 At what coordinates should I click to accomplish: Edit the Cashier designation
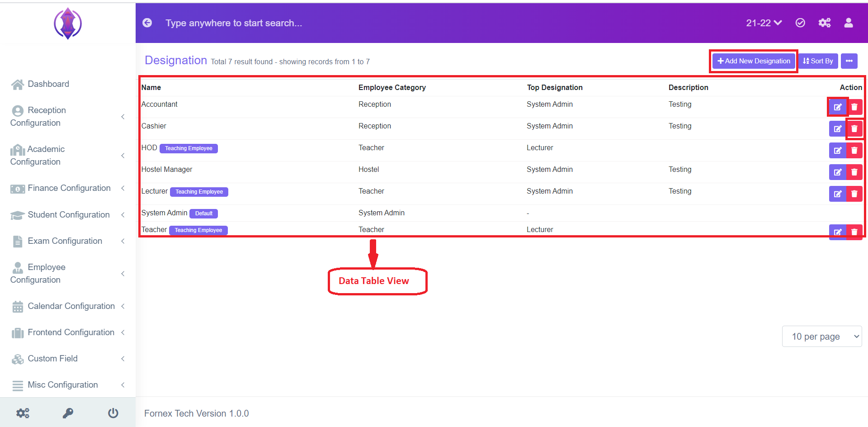pos(837,129)
